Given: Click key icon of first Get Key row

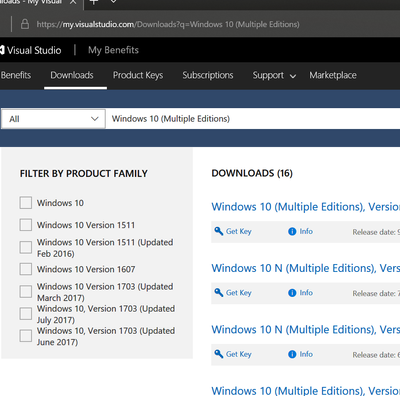Looking at the screenshot, I should pos(219,231).
